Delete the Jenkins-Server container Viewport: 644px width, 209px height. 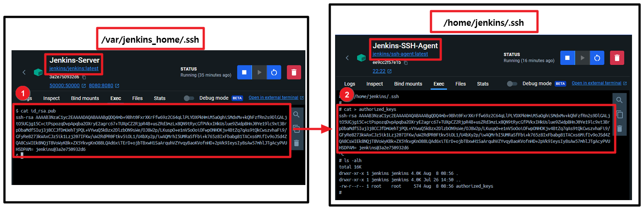pyautogui.click(x=294, y=72)
